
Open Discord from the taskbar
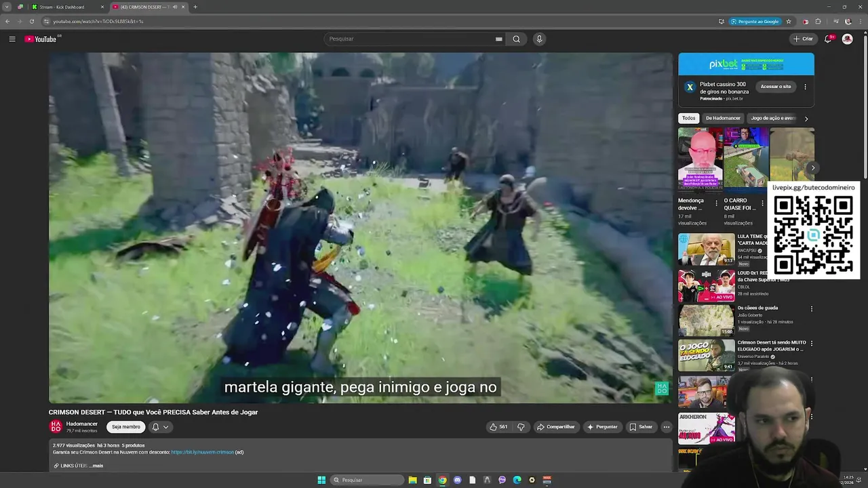[457, 480]
